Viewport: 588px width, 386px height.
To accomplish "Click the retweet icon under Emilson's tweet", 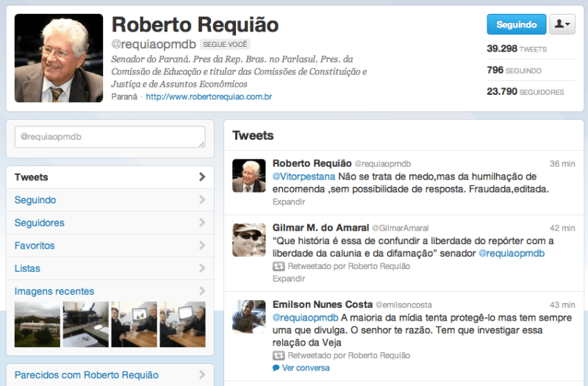I will click(277, 356).
